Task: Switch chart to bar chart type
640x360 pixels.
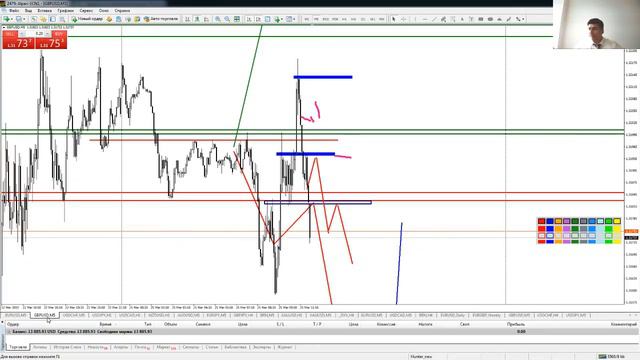Action: pos(187,19)
